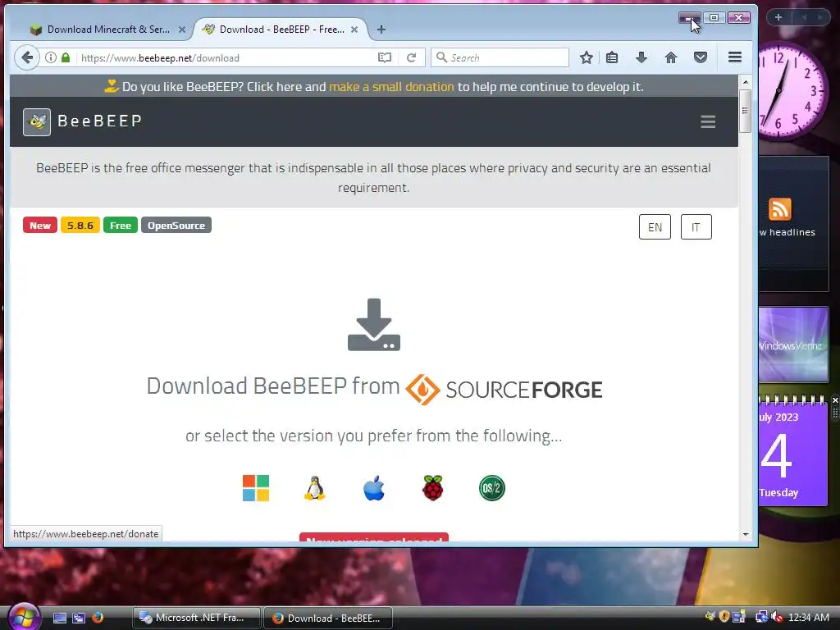This screenshot has width=840, height=630.
Task: Click the sidebar plus add gadgets button
Action: click(778, 17)
